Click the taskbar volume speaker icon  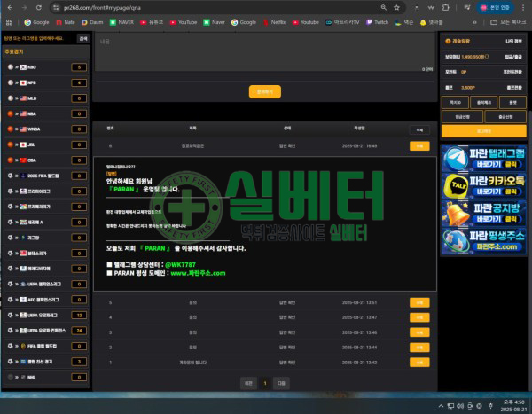pos(460,406)
